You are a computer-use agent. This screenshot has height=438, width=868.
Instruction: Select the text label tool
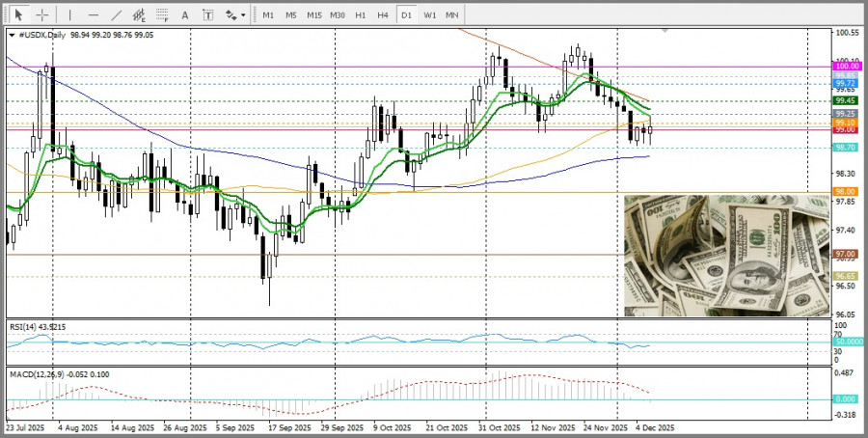tap(208, 14)
